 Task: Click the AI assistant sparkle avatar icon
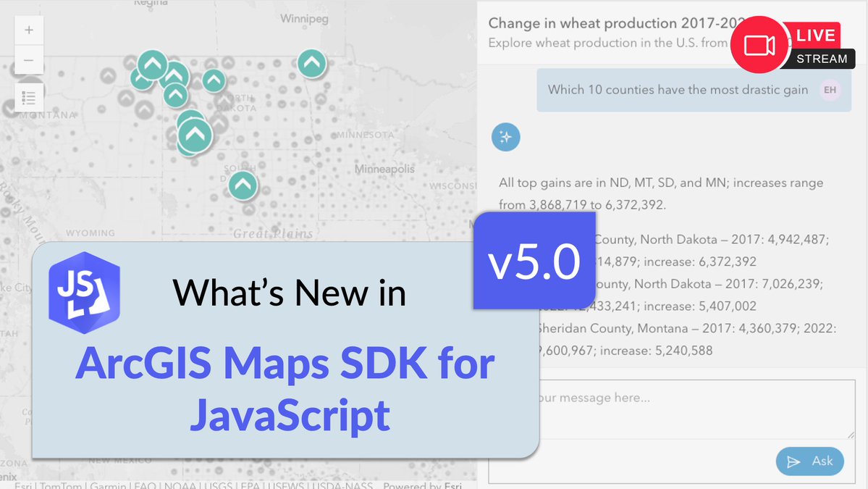[x=505, y=137]
